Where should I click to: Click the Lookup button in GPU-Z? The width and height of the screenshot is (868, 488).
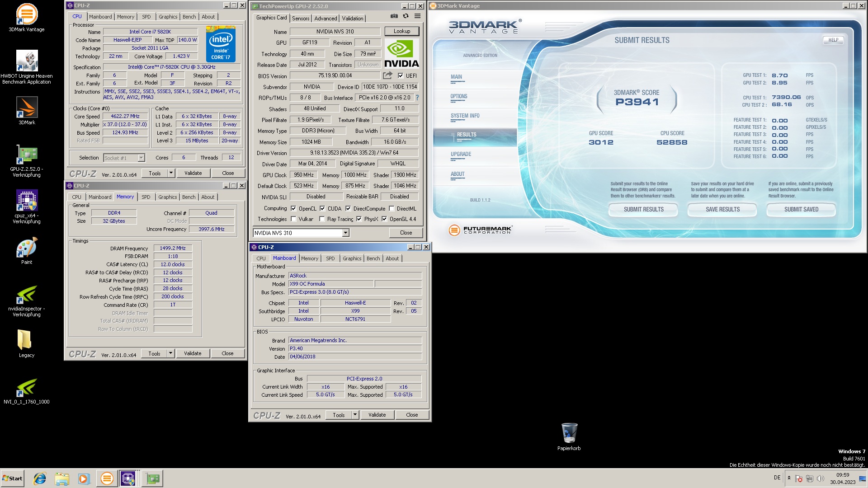tap(401, 31)
